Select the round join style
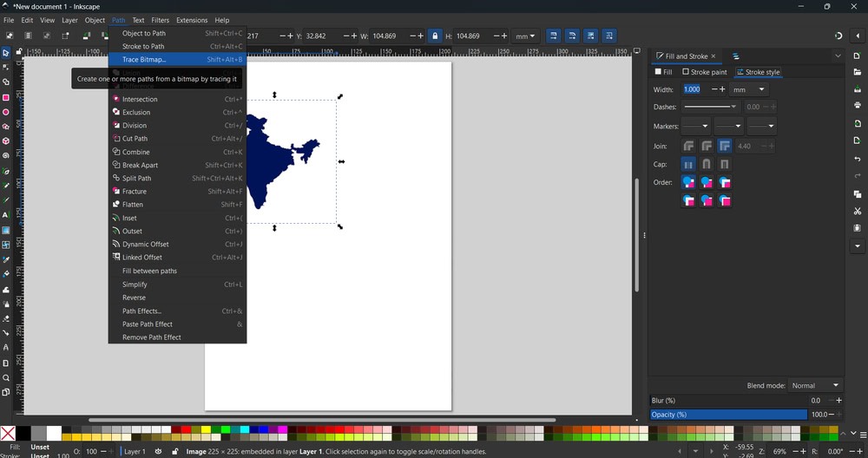The image size is (868, 458). [707, 146]
